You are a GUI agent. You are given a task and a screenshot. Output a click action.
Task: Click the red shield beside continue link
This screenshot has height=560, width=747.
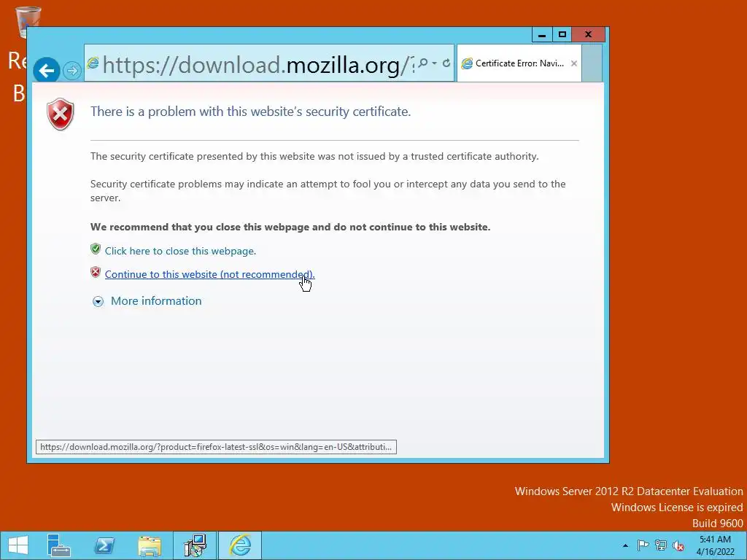96,273
